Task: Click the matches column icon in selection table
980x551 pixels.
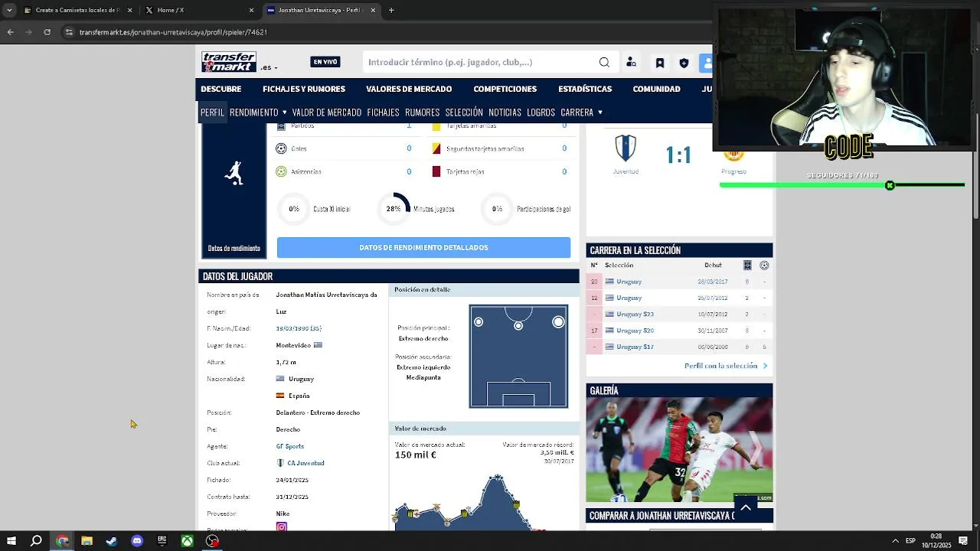Action: 747,266
